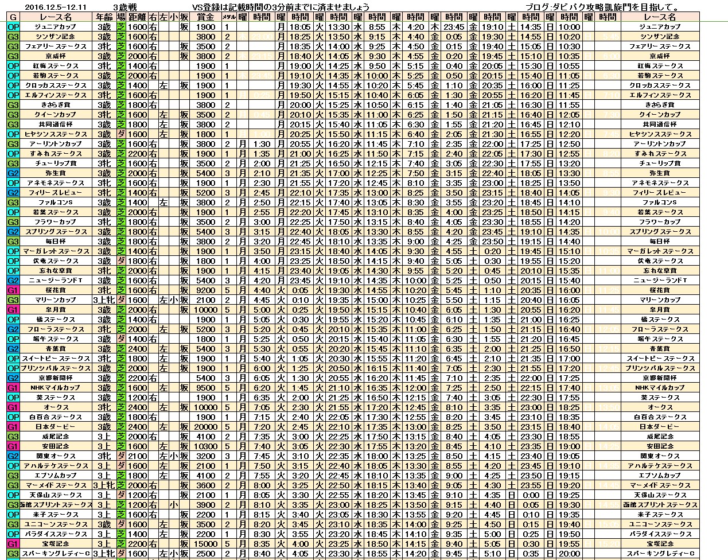Click the G1 grade cell of 日本ダービー row

13,427
